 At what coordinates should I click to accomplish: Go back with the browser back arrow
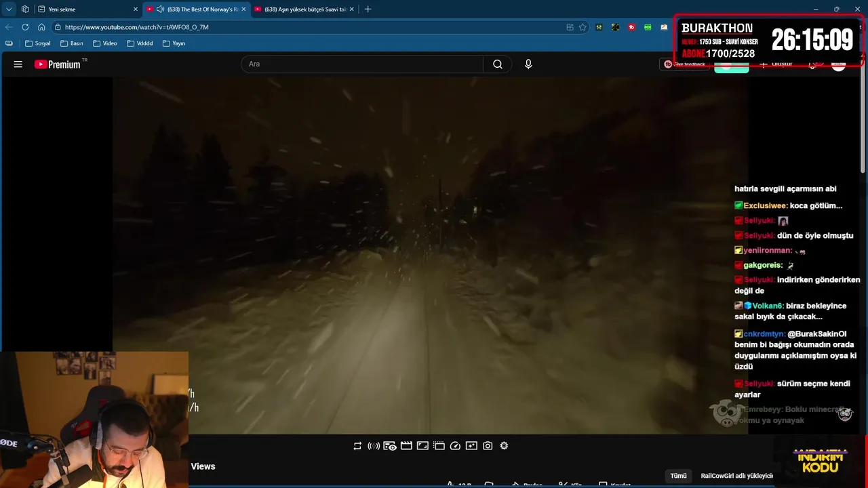pos(9,27)
